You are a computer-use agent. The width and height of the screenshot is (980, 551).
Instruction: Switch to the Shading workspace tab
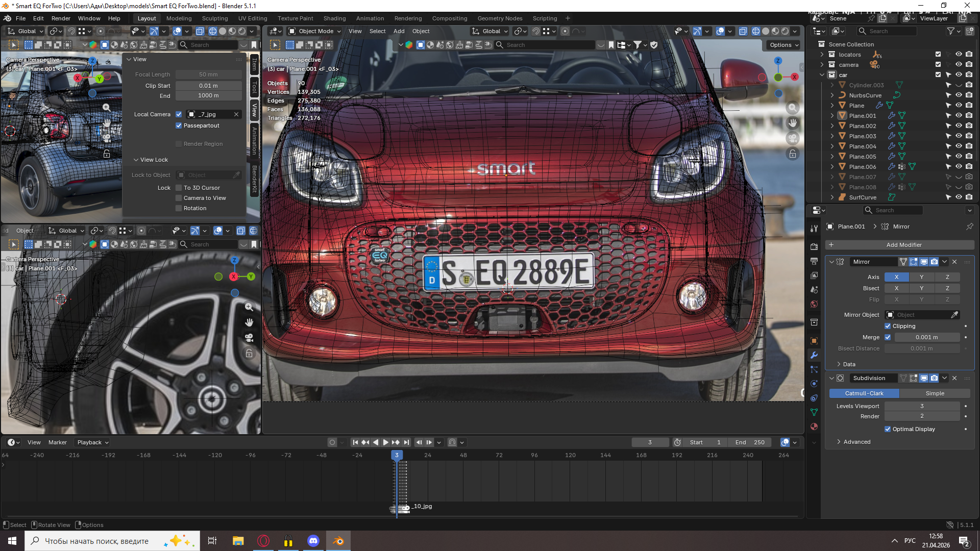click(x=334, y=18)
